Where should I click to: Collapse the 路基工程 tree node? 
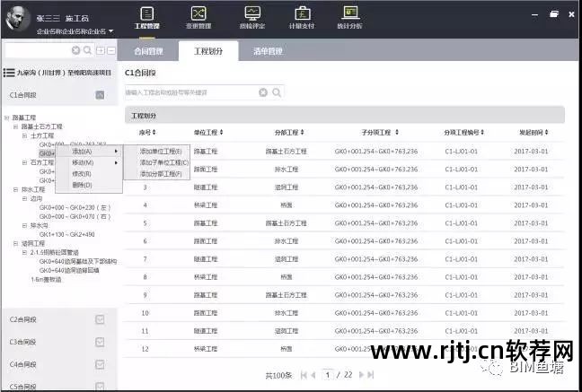[6, 118]
